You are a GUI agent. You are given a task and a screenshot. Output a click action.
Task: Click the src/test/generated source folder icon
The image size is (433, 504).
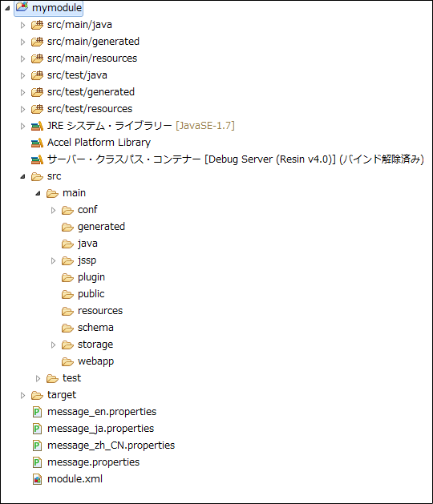(x=38, y=92)
